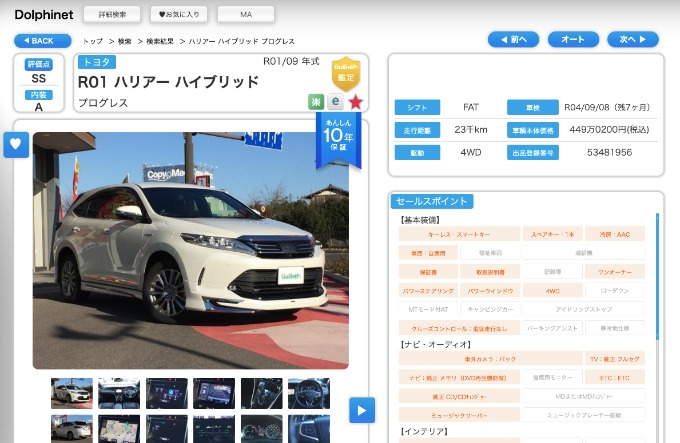The width and height of the screenshot is (680, 443).
Task: Advance thumbnails with the blue play arrow
Action: tap(362, 410)
